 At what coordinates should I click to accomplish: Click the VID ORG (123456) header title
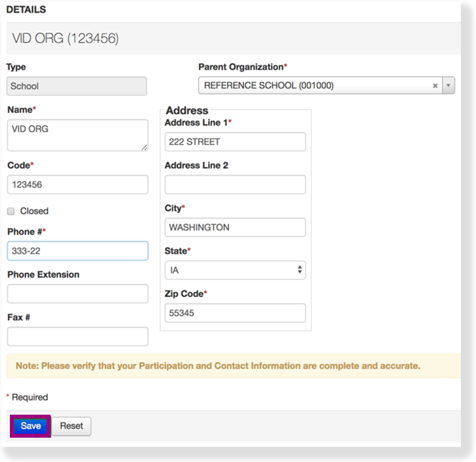[66, 39]
